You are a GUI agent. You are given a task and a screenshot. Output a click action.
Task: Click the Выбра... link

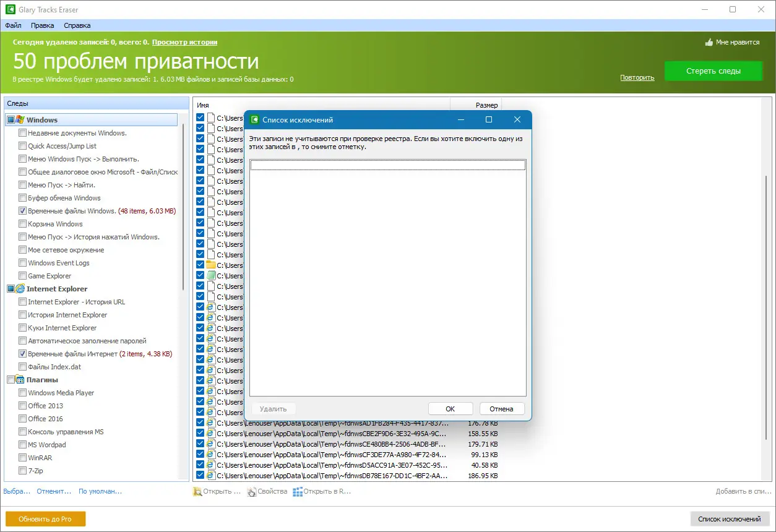[x=17, y=492]
